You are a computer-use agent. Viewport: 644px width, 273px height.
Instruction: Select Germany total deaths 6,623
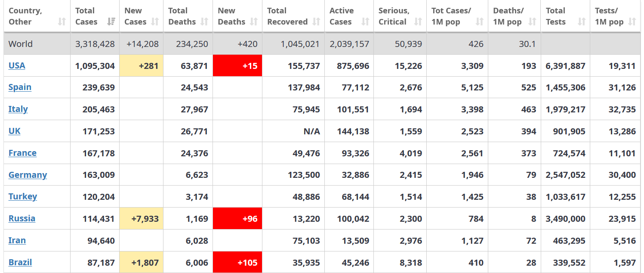pos(197,175)
